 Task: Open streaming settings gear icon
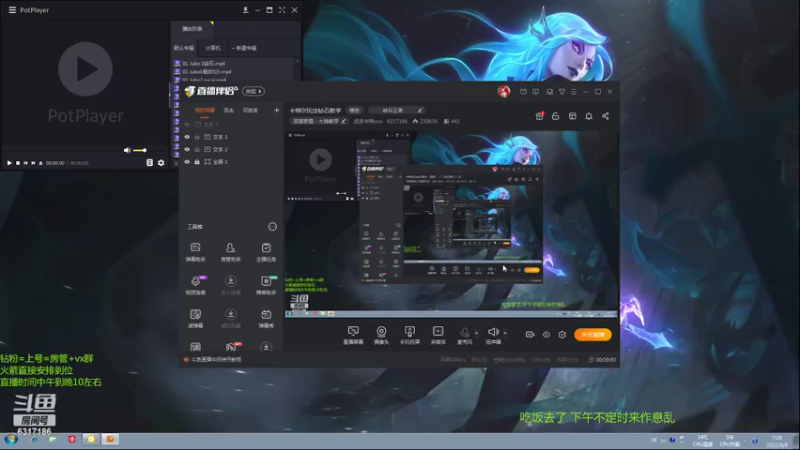point(562,335)
